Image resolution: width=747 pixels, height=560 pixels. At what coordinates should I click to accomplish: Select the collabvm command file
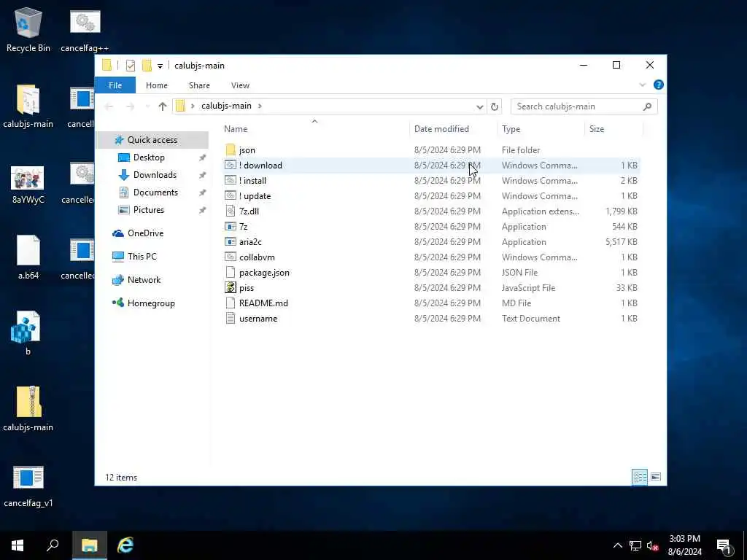click(x=431, y=257)
